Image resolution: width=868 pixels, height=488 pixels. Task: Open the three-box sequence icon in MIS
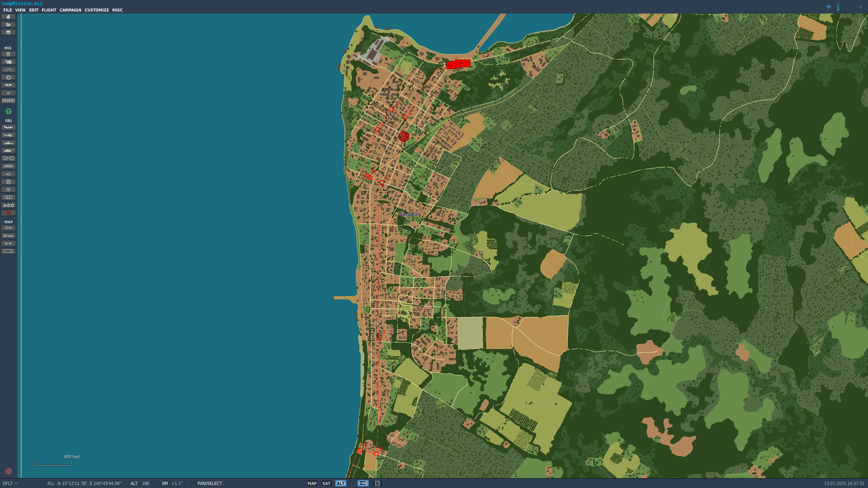(x=8, y=101)
